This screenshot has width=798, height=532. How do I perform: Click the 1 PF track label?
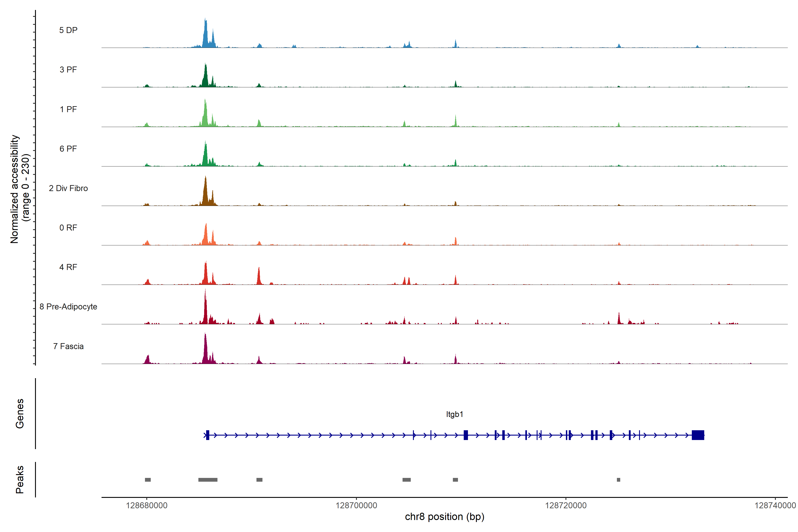coord(68,109)
